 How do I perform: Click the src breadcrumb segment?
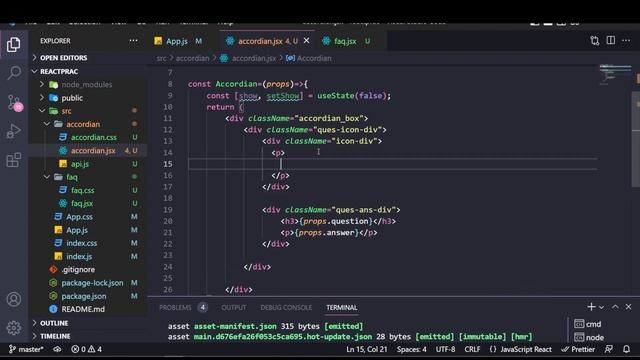(x=161, y=58)
